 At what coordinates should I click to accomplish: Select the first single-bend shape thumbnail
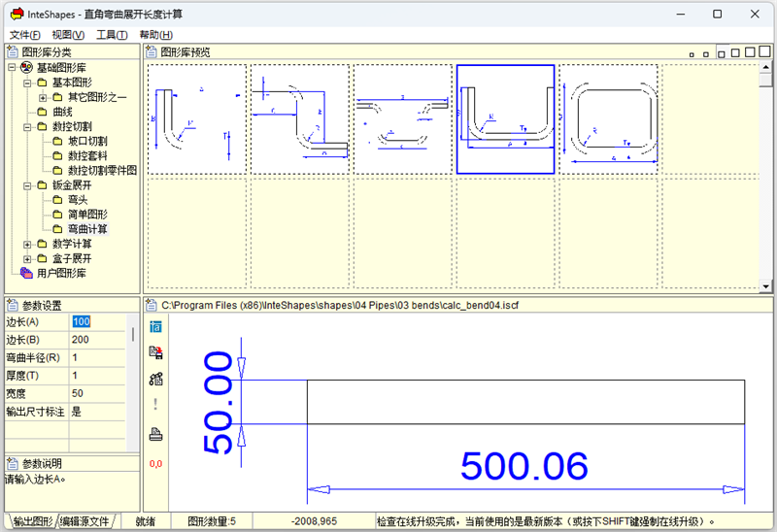coord(197,118)
